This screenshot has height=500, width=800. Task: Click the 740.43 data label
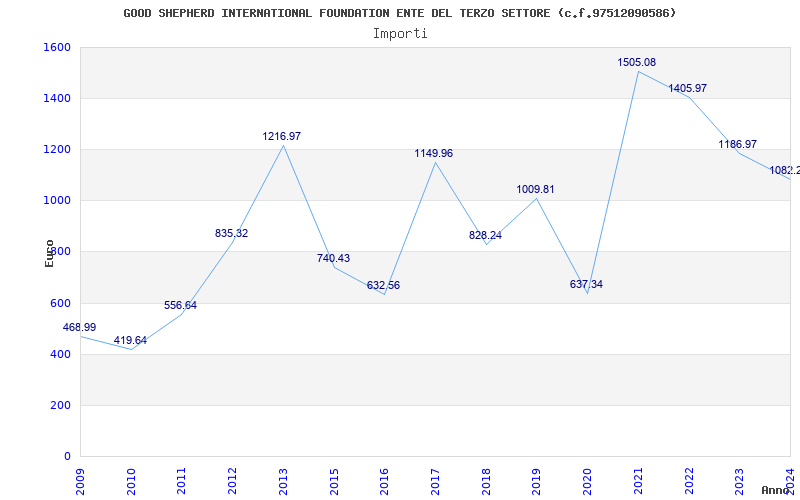point(333,258)
